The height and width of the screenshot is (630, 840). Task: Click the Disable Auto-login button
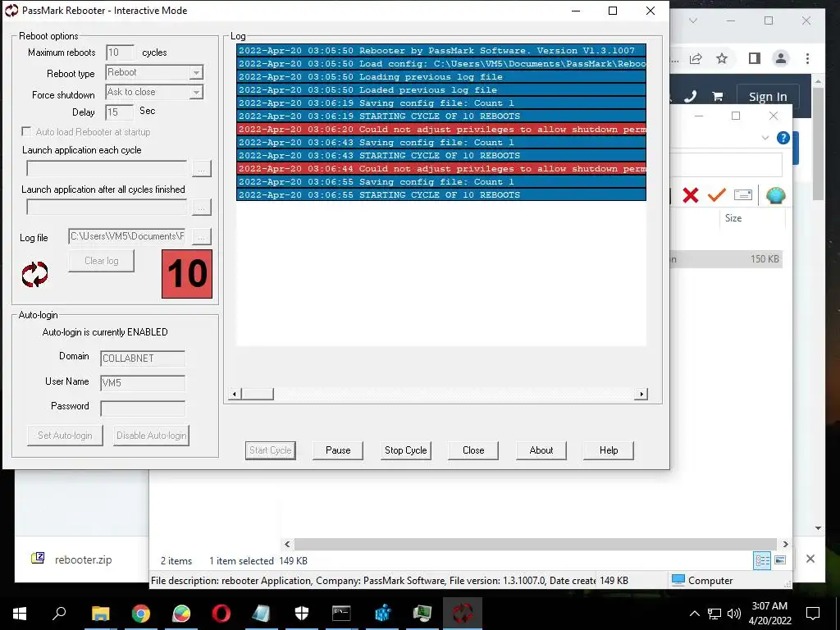coord(152,436)
